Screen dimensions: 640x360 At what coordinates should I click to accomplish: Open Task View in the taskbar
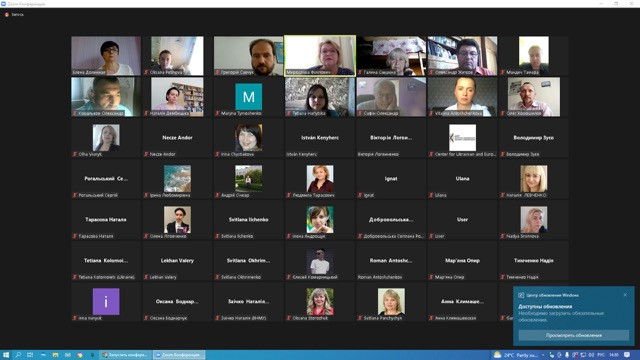point(30,355)
